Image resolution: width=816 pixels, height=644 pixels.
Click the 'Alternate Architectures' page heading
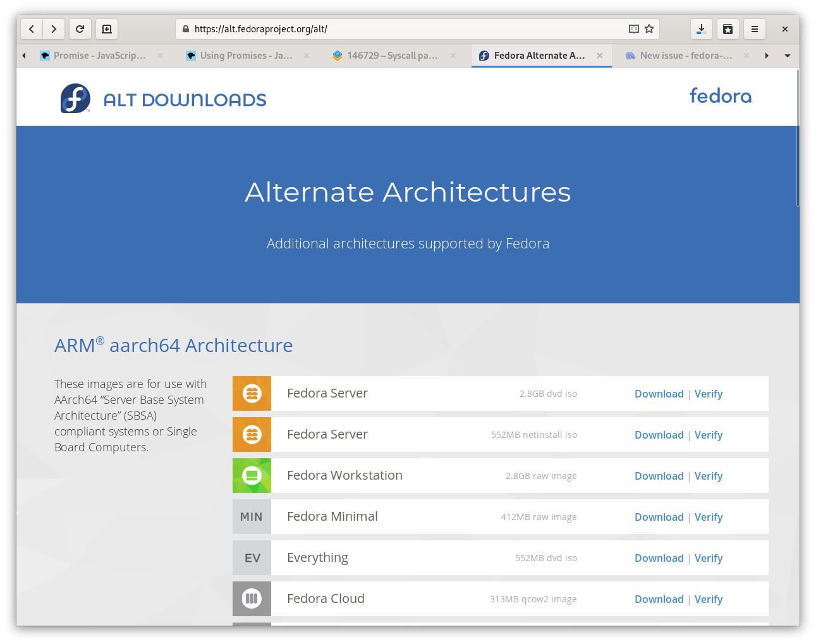point(408,192)
